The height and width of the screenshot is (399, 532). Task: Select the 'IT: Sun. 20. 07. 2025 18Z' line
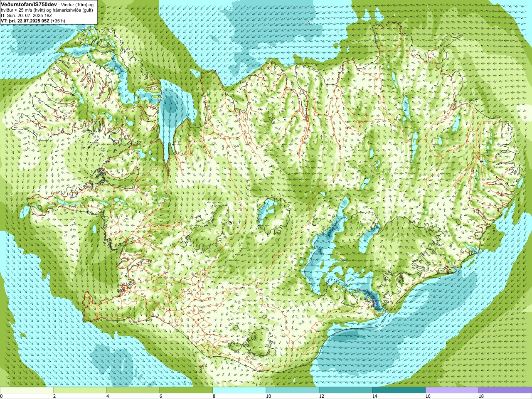26,15
